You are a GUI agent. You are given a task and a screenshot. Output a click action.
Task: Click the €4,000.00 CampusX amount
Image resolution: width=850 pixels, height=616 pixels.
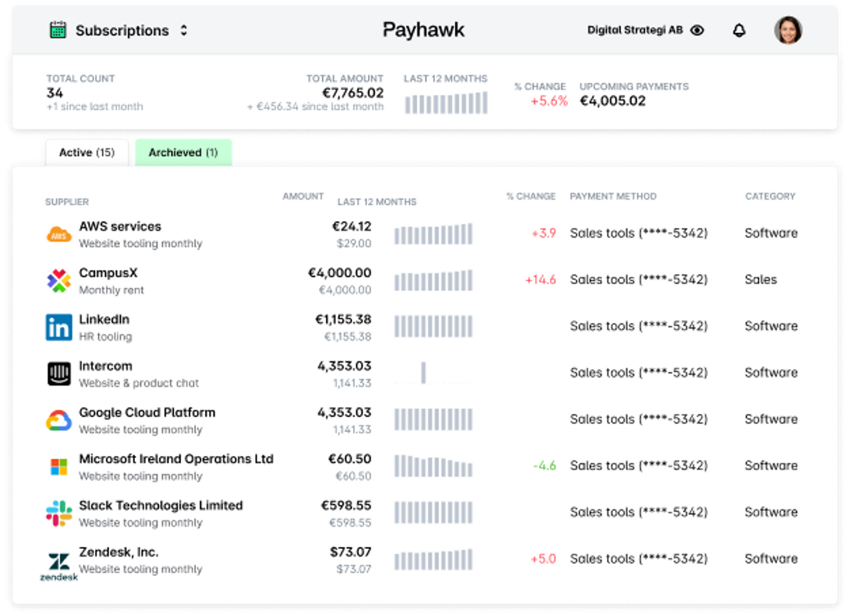tap(340, 273)
